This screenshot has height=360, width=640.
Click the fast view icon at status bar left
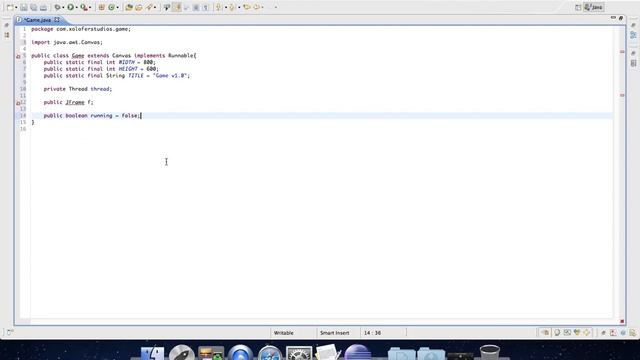pos(10,333)
